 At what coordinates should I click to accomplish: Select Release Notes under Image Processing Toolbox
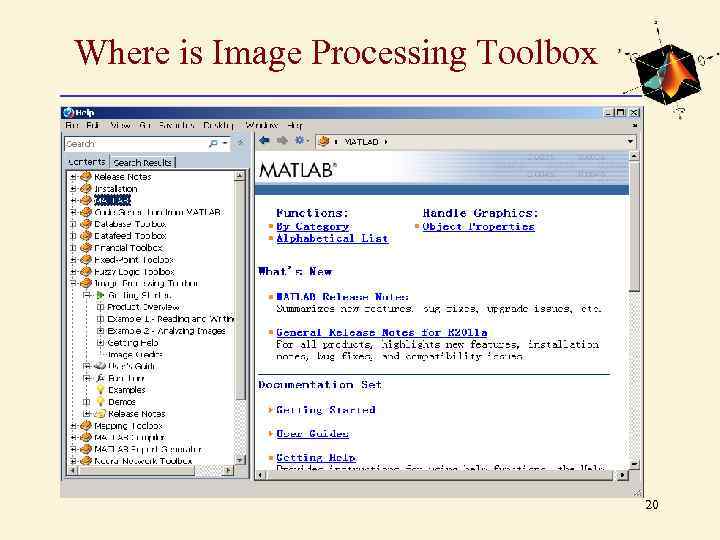(x=136, y=414)
